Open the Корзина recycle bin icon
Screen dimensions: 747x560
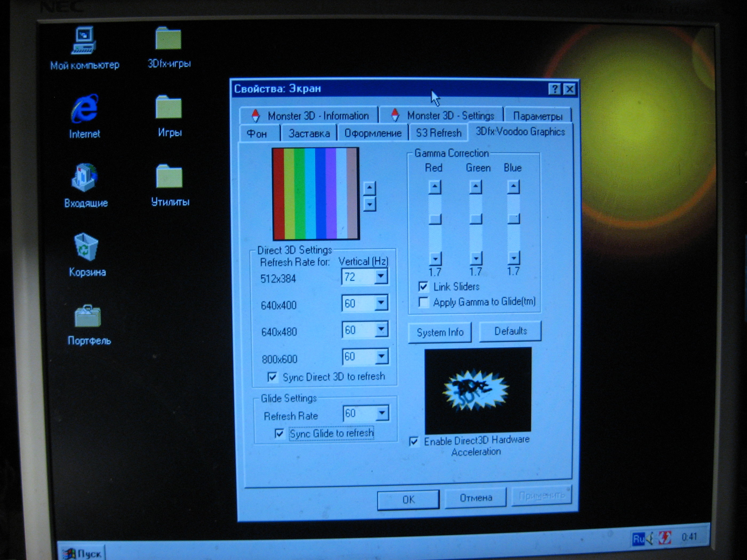[86, 247]
